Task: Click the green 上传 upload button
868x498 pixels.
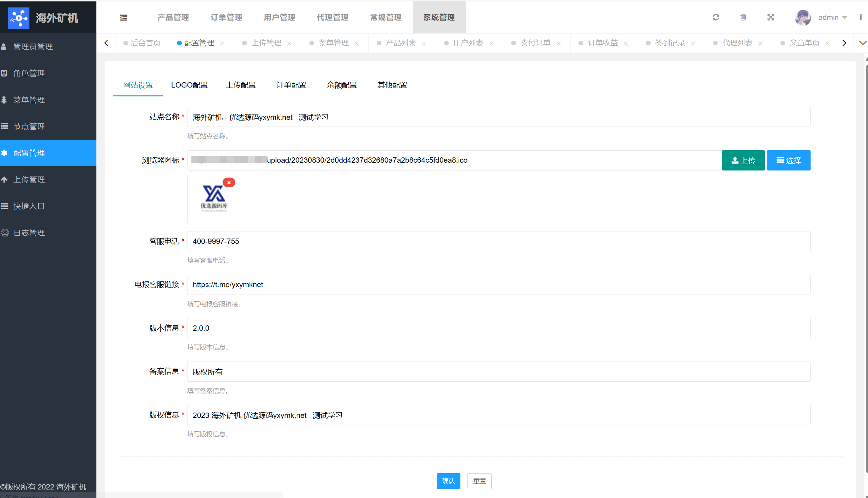Action: click(x=743, y=160)
